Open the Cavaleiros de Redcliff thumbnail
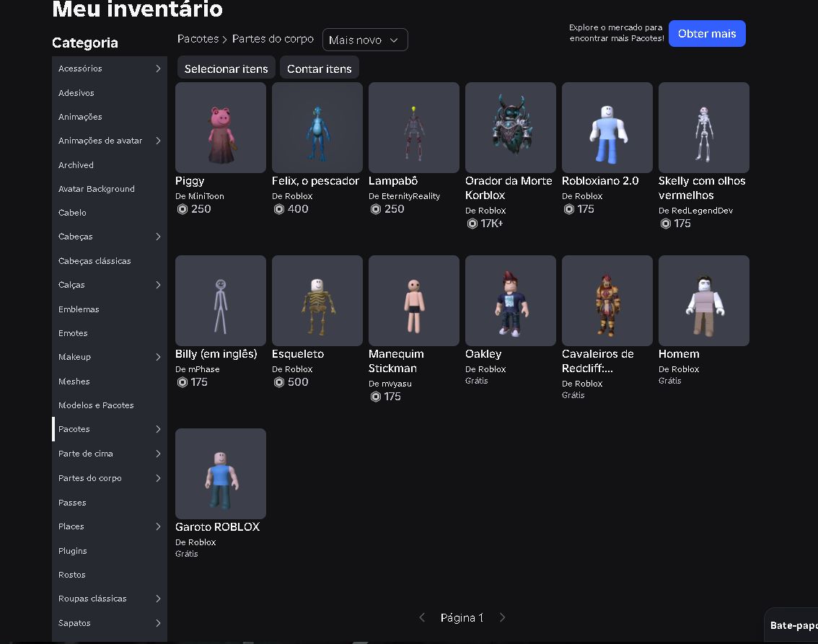 tap(607, 300)
